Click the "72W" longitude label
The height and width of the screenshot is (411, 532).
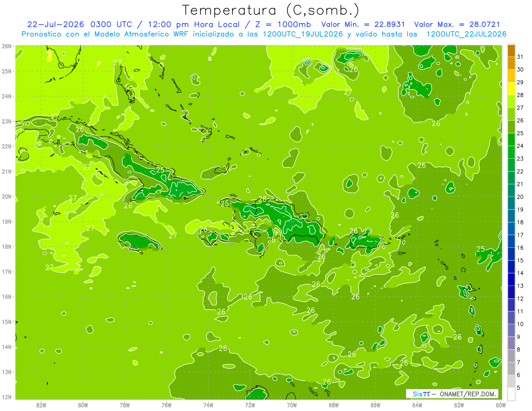pyautogui.click(x=250, y=405)
